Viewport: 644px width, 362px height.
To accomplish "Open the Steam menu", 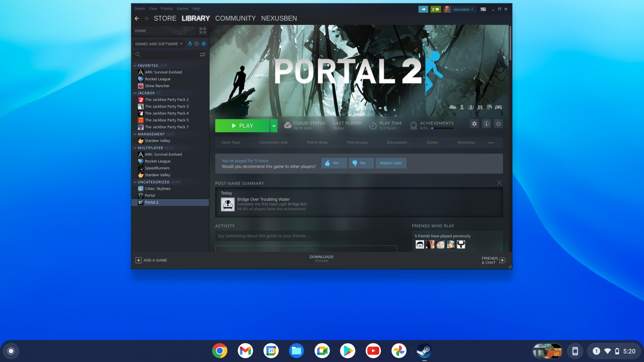I will click(x=140, y=8).
